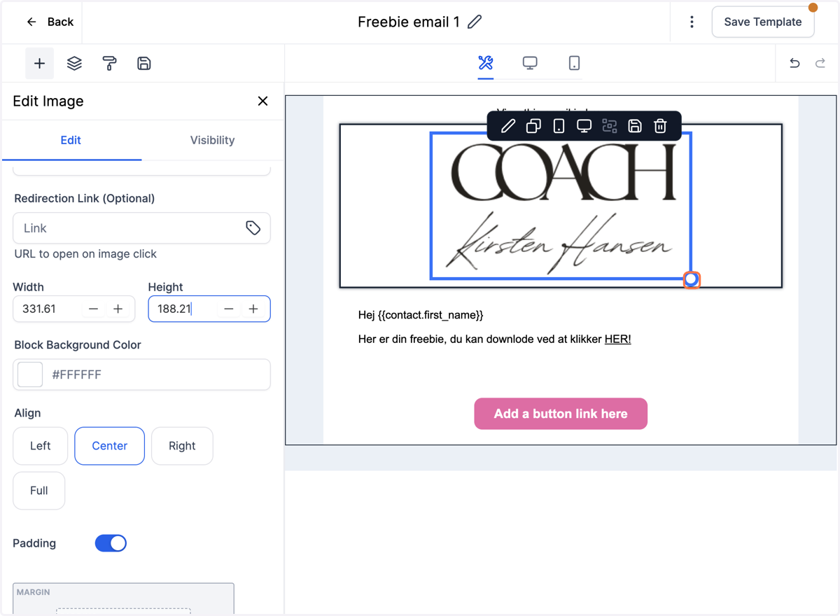Align image Center
This screenshot has width=840, height=616.
[x=109, y=446]
